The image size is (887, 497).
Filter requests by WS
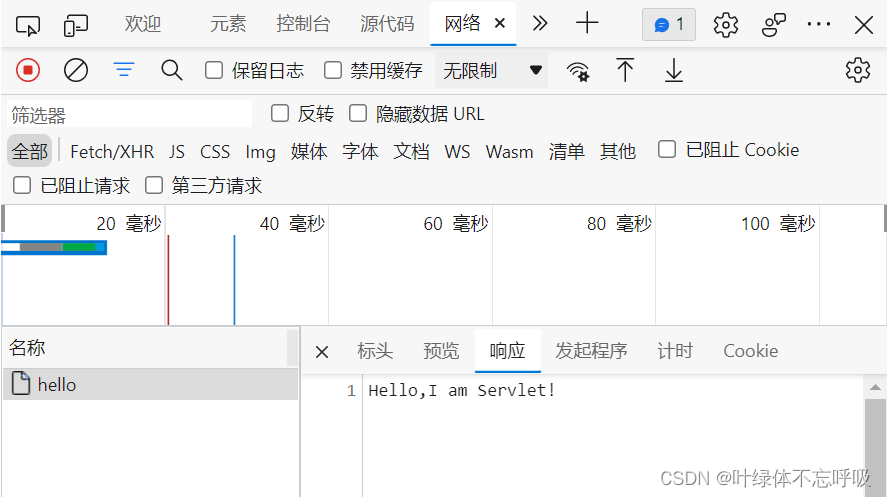[457, 152]
